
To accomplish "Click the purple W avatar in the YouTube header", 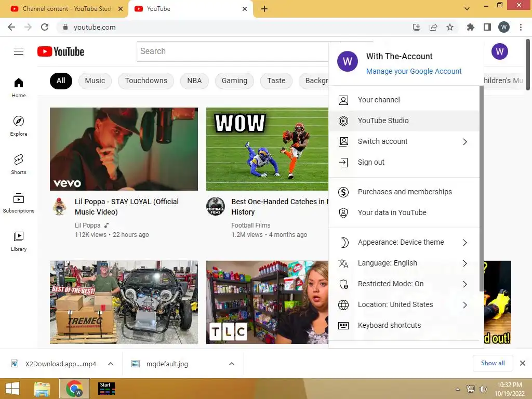I will pyautogui.click(x=499, y=51).
